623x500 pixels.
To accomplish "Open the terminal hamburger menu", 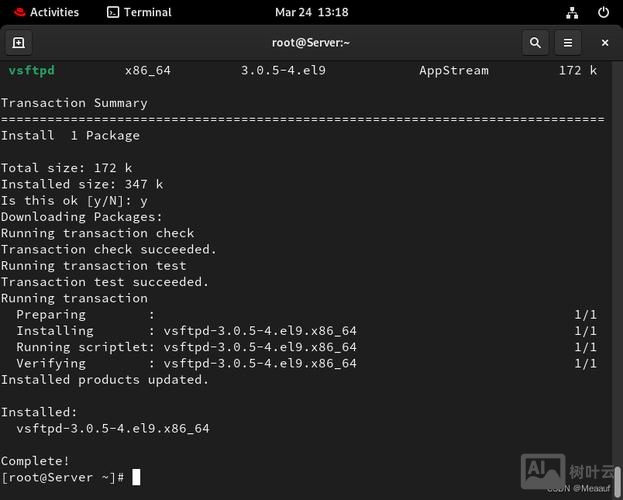I will coord(567,43).
